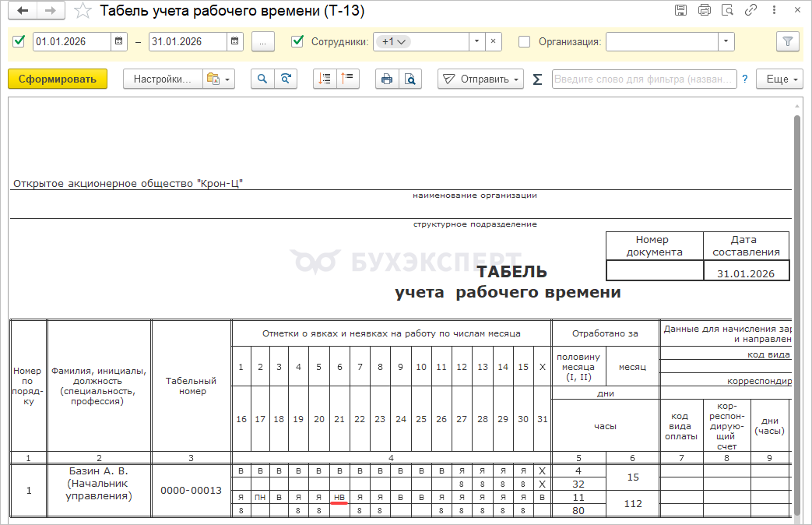Enable the Организация checkbox

point(525,41)
